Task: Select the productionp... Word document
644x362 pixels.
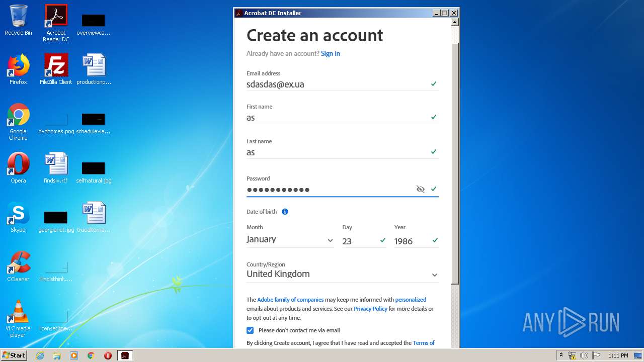Action: 94,69
